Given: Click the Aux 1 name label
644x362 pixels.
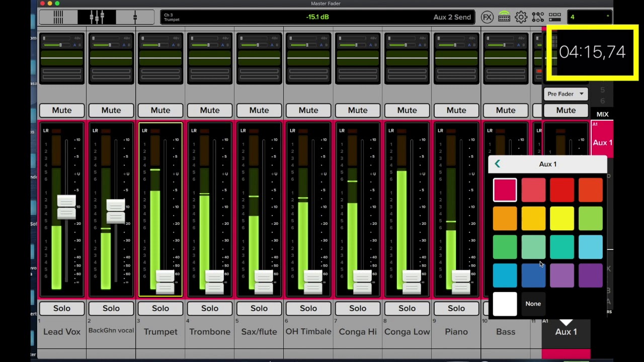Looking at the screenshot, I should coord(566,332).
